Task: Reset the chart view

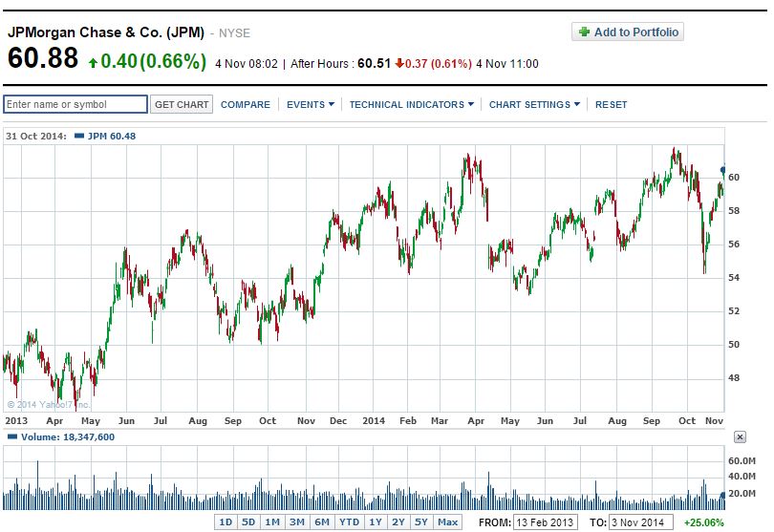Action: tap(612, 105)
